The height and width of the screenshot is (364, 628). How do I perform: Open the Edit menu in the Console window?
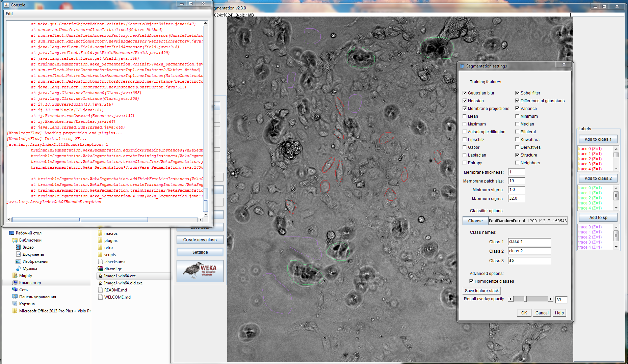(x=9, y=13)
